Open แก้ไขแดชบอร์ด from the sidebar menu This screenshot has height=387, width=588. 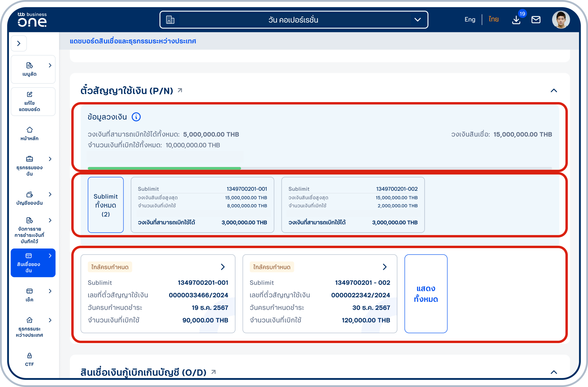(33, 101)
